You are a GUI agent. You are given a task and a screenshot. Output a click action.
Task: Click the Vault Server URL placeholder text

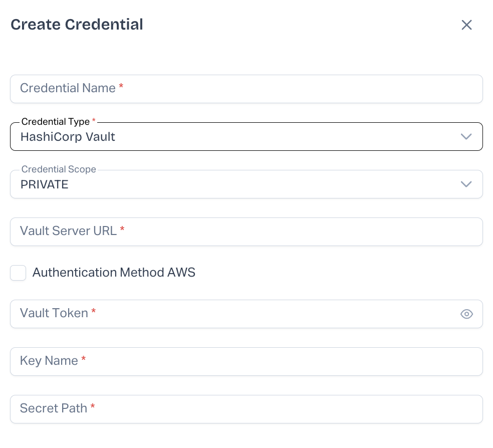point(68,231)
